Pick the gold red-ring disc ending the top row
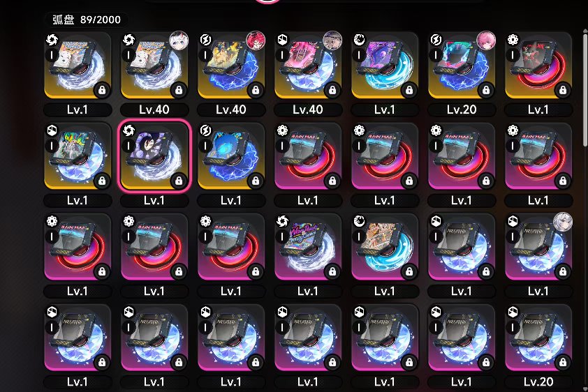This screenshot has width=588, height=392. pos(538,65)
